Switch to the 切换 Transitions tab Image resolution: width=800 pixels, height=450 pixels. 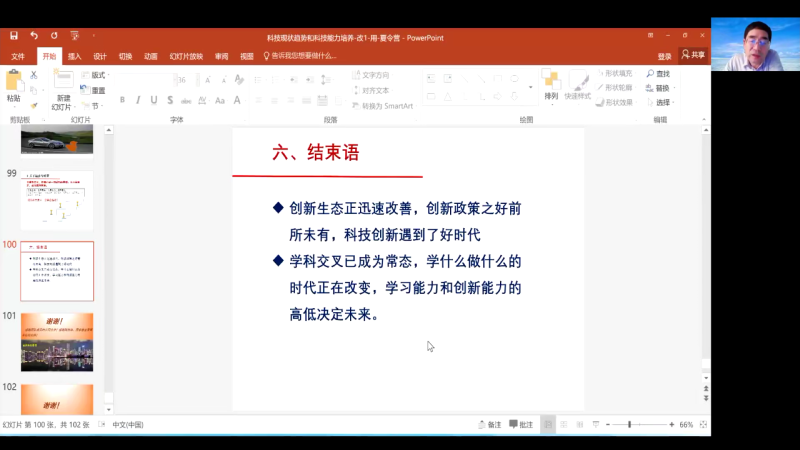click(x=126, y=57)
